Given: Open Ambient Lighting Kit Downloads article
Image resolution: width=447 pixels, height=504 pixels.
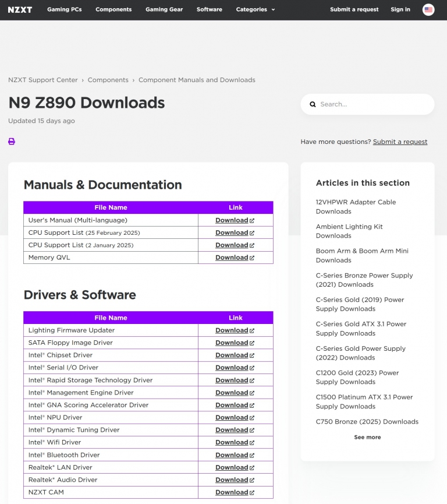Looking at the screenshot, I should [349, 231].
